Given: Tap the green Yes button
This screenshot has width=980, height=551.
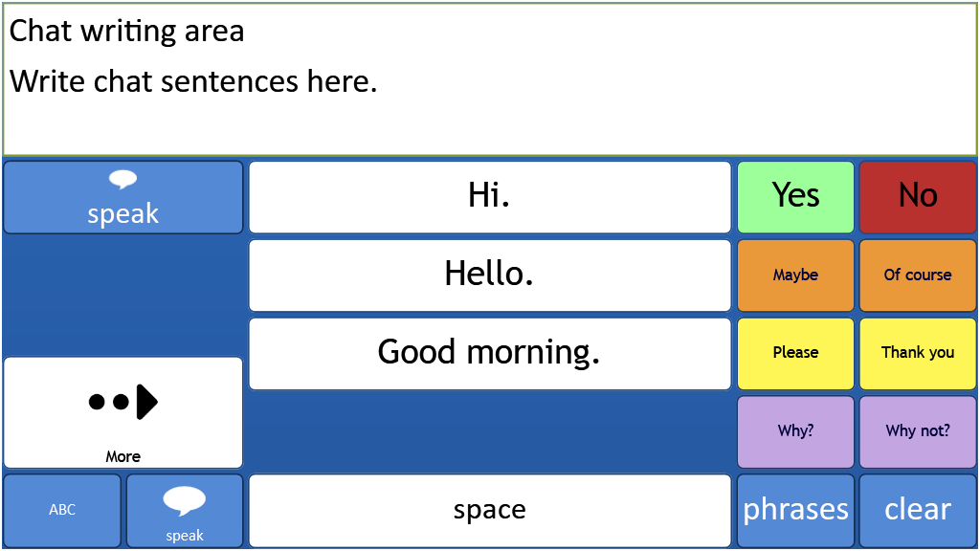Looking at the screenshot, I should point(795,197).
